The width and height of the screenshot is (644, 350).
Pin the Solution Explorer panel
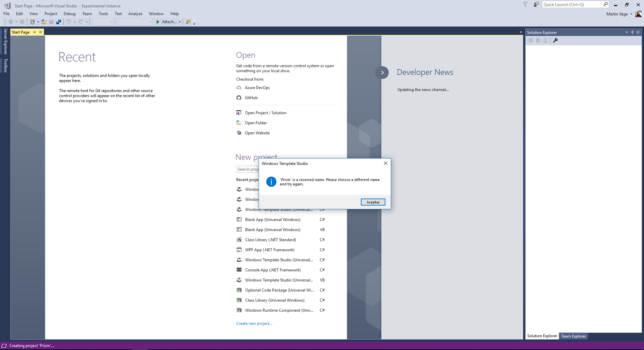coord(632,32)
